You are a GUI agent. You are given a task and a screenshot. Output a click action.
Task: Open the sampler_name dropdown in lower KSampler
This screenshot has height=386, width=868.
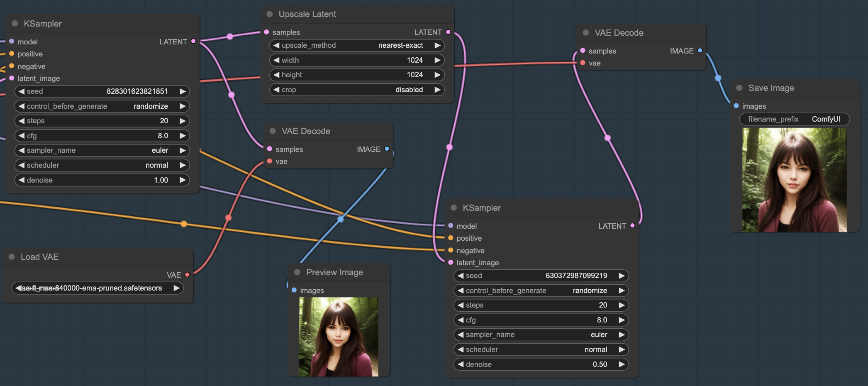541,335
